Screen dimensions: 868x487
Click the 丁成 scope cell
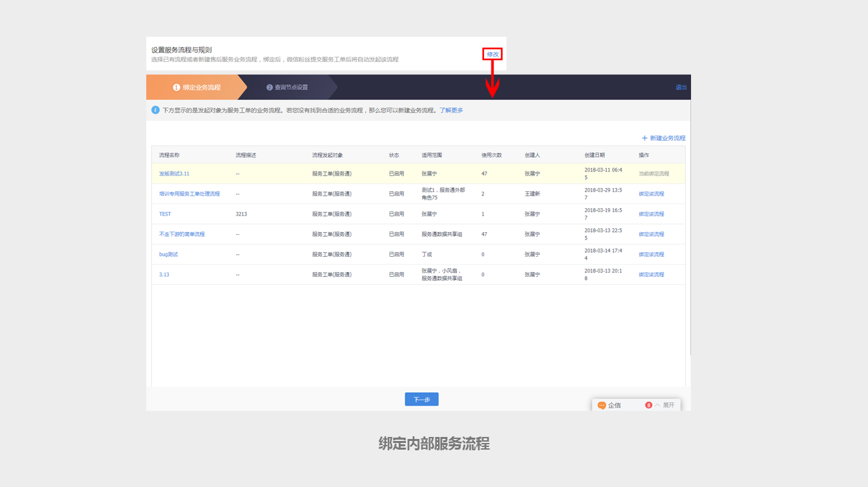(427, 254)
